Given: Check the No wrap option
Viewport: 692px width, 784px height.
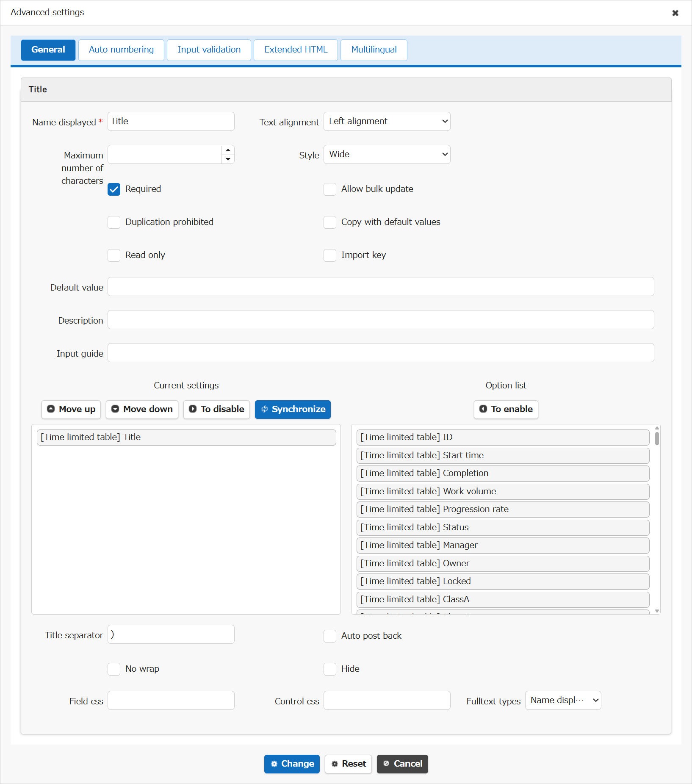Looking at the screenshot, I should [114, 669].
